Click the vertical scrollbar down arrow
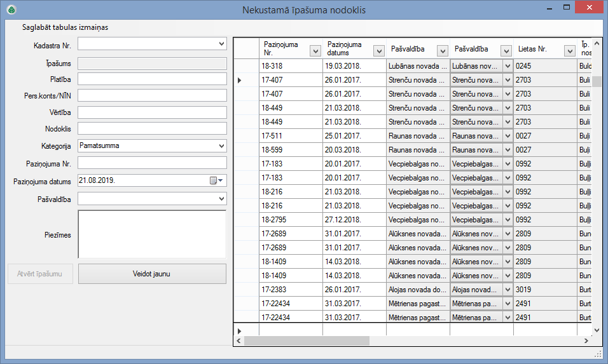The width and height of the screenshot is (608, 364). click(x=597, y=330)
